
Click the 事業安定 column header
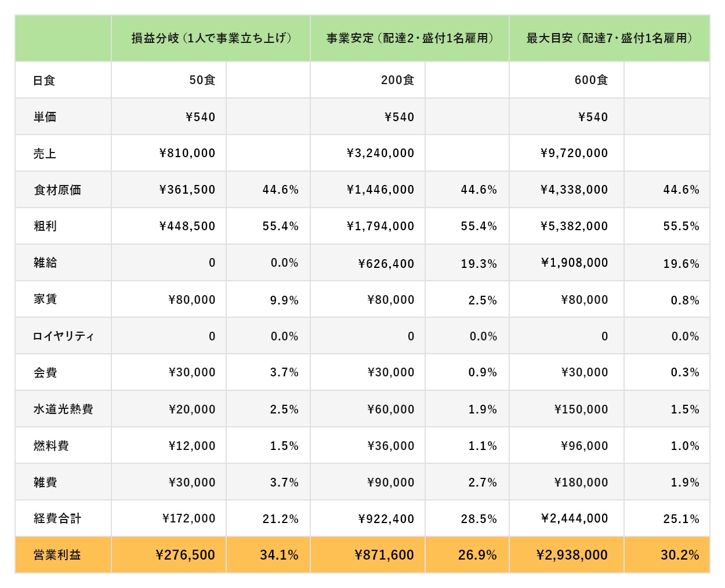pos(409,38)
